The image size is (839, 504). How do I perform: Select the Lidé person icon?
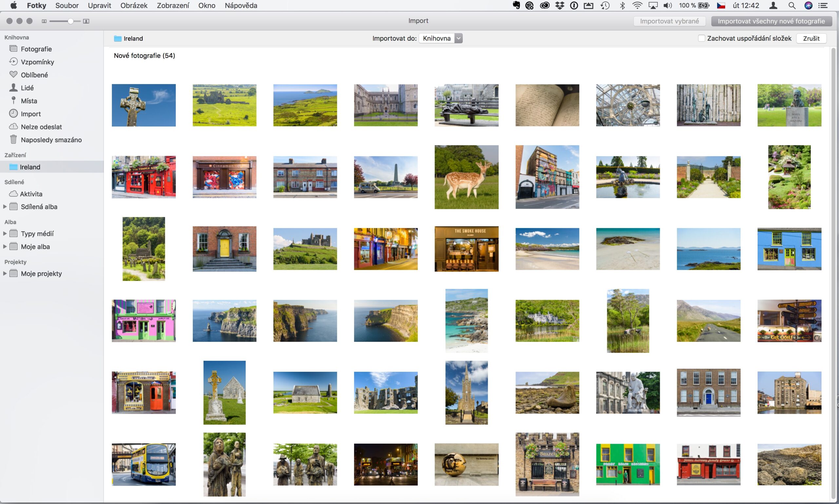[x=13, y=87]
